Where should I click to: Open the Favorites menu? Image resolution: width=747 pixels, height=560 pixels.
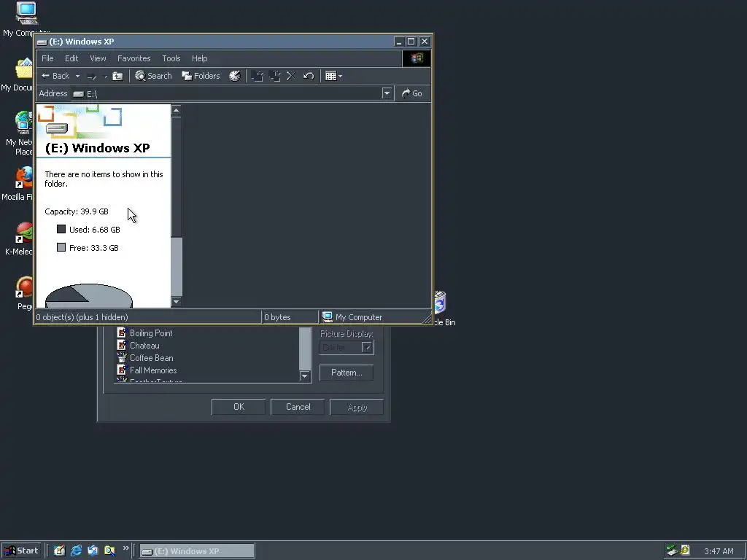134,58
